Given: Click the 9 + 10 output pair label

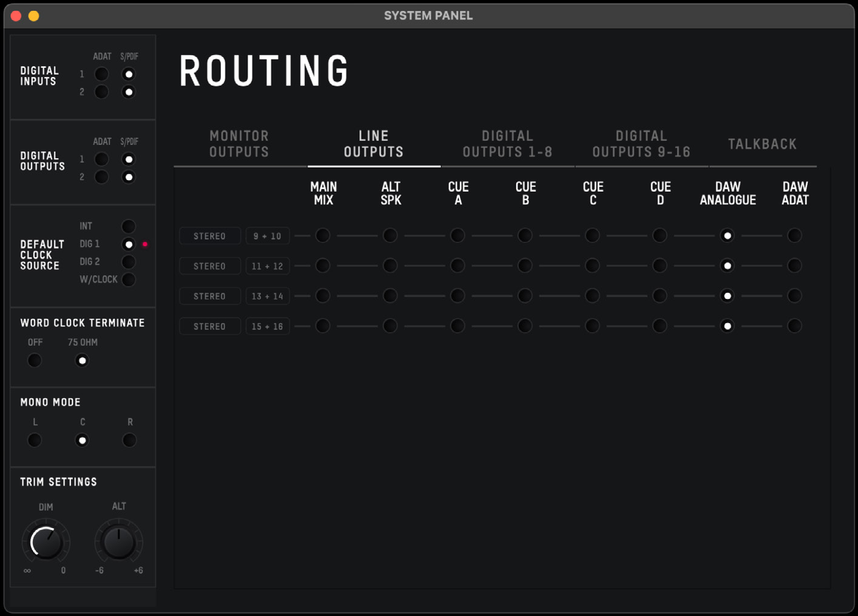Looking at the screenshot, I should tap(268, 236).
